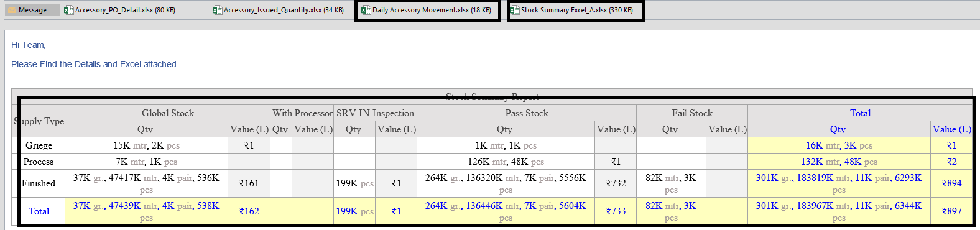
Task: Click the blue Total row label
Action: [x=39, y=211]
